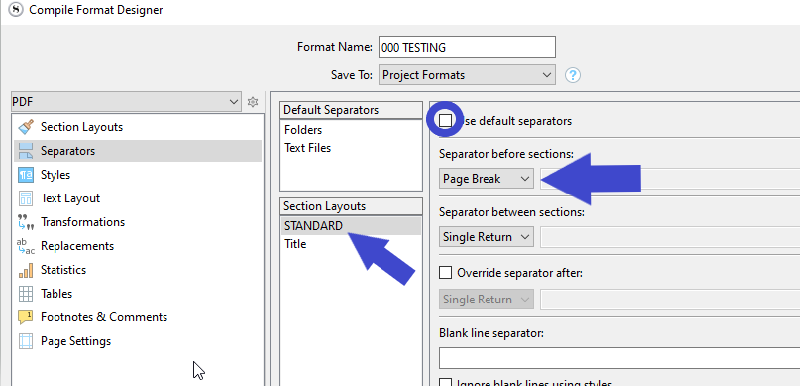Click the Page Settings icon
The width and height of the screenshot is (800, 386).
point(26,341)
